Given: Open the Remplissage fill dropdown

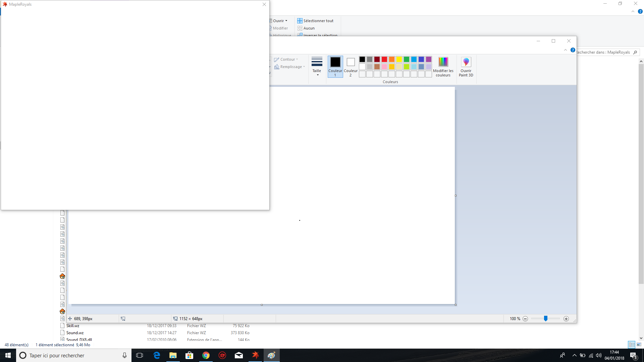Looking at the screenshot, I should tap(290, 67).
